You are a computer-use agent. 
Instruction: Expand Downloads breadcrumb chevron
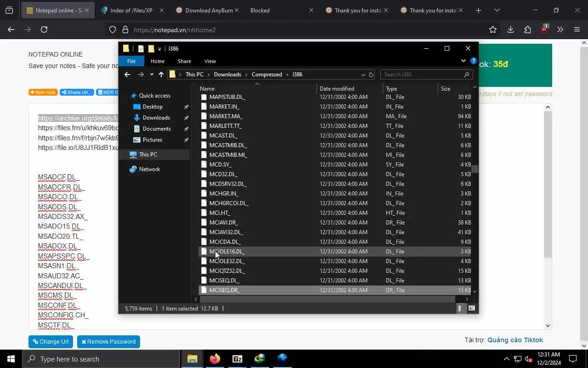coord(246,75)
